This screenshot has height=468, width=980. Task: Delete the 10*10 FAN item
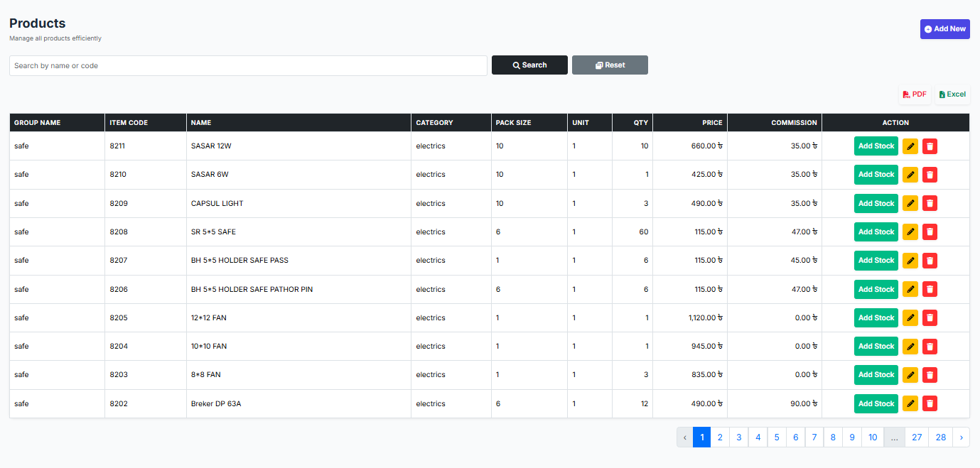point(930,347)
